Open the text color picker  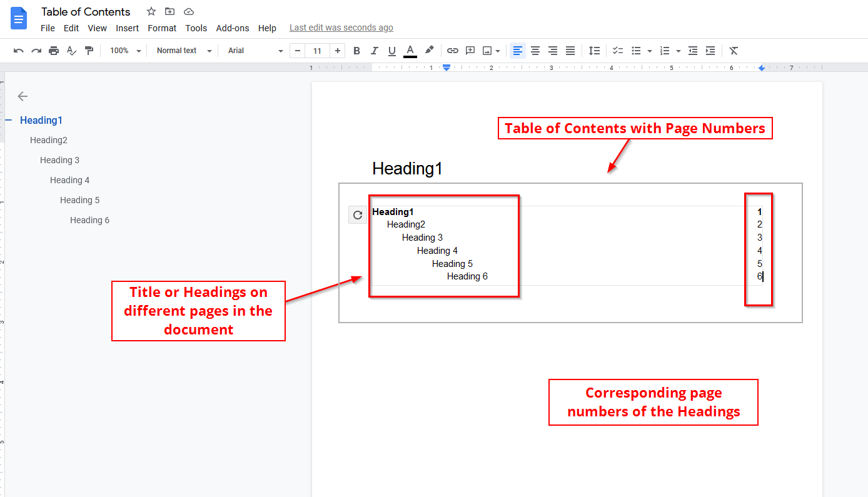410,51
